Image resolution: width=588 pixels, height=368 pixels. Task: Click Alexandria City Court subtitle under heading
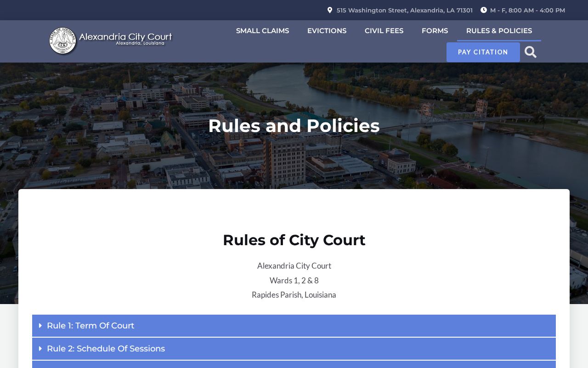pos(294,266)
